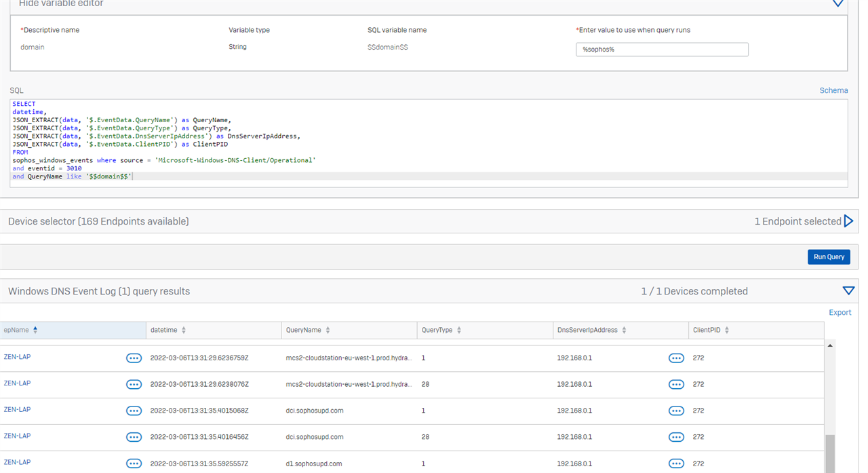
Task: Export the query results
Action: 840,312
